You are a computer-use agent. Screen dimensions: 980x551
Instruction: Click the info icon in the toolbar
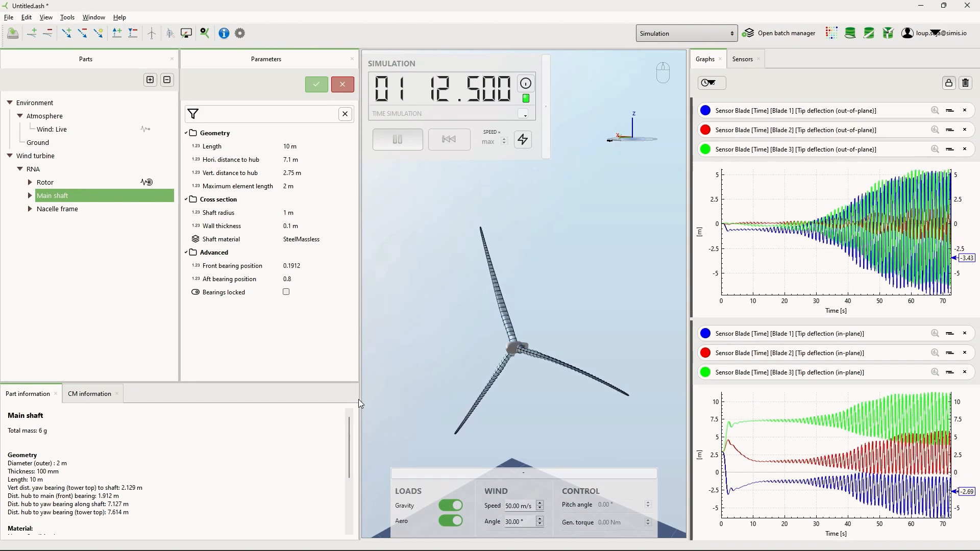[224, 33]
